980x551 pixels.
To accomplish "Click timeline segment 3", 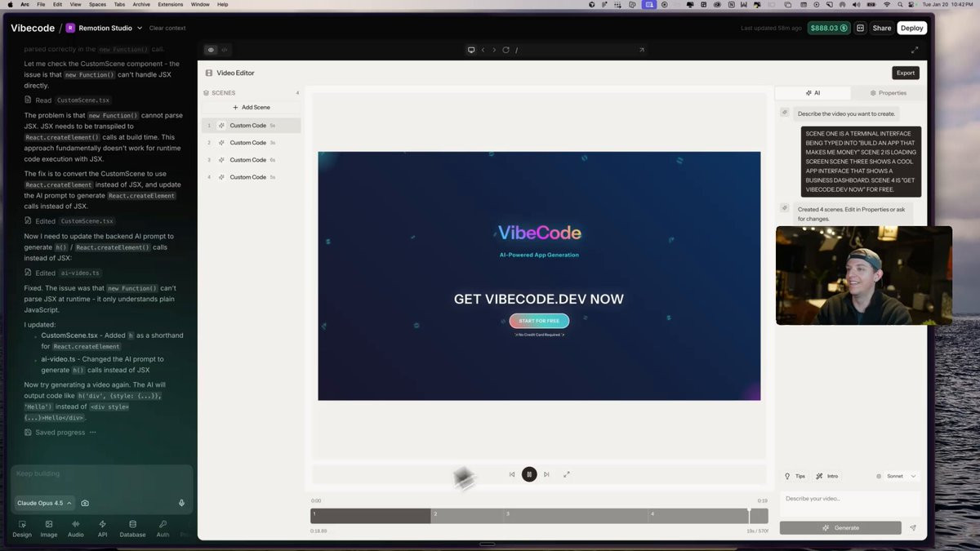I will [576, 516].
